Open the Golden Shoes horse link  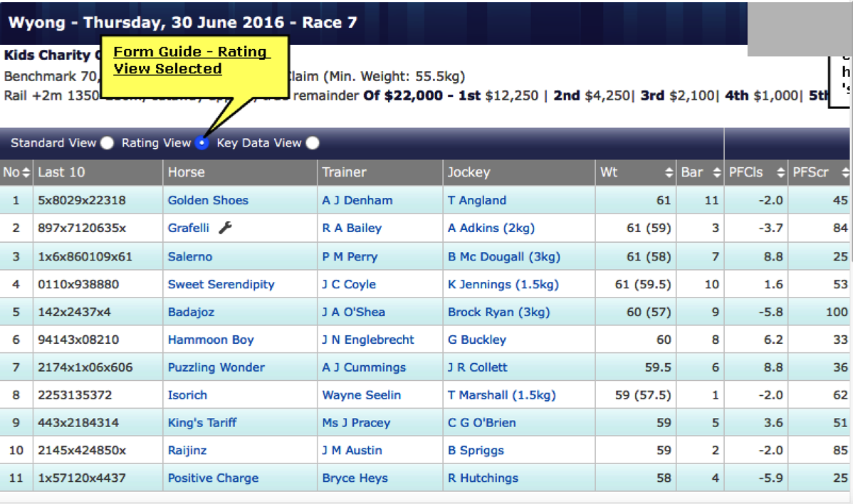[x=208, y=200]
